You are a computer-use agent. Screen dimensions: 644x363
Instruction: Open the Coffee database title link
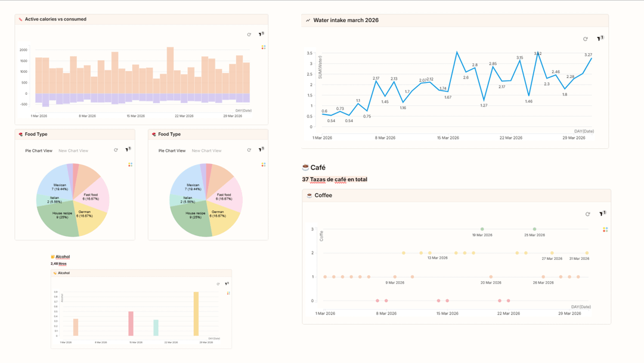[323, 196]
